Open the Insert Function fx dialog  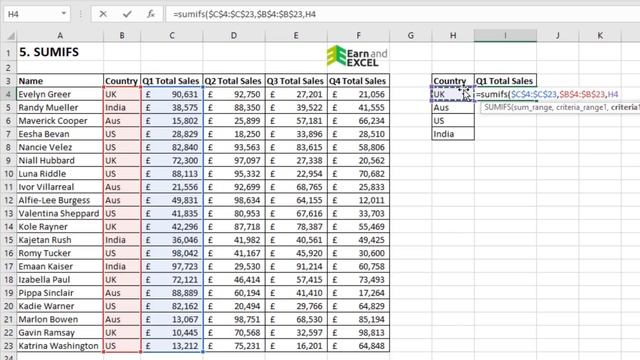point(151,14)
